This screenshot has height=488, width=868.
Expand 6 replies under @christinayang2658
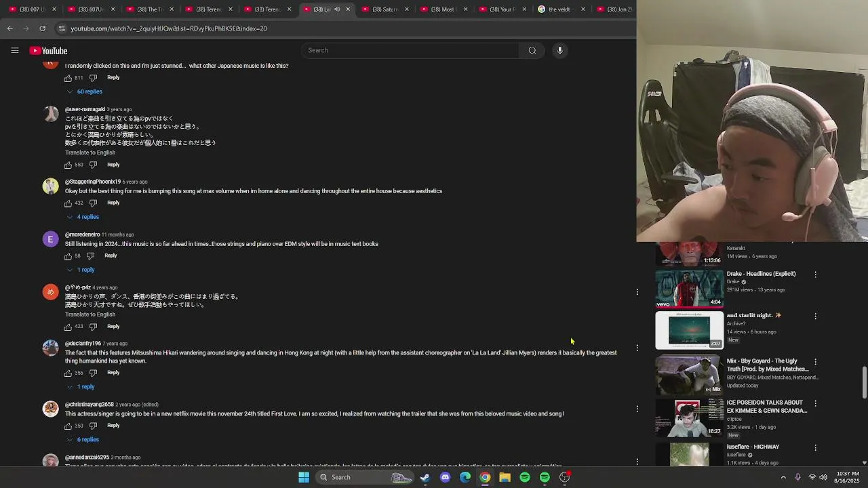click(x=83, y=440)
